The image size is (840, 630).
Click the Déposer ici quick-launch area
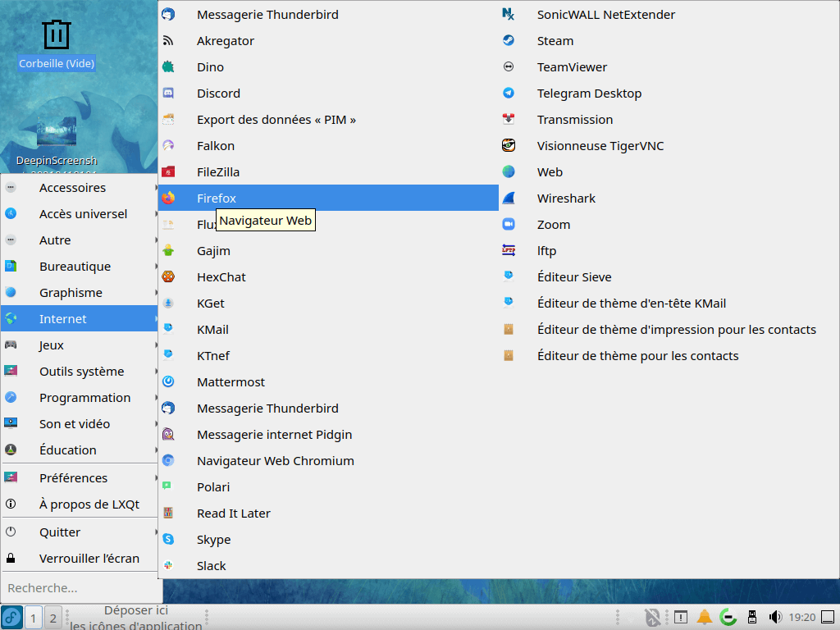coord(136,618)
